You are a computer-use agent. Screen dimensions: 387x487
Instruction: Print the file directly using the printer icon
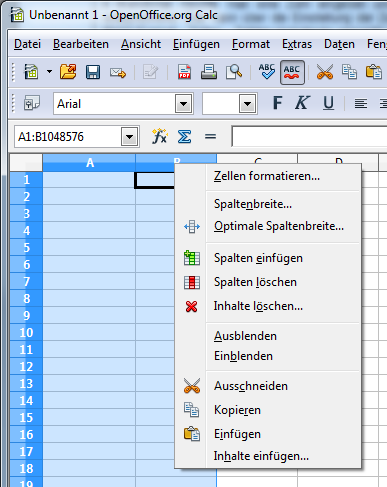click(209, 72)
